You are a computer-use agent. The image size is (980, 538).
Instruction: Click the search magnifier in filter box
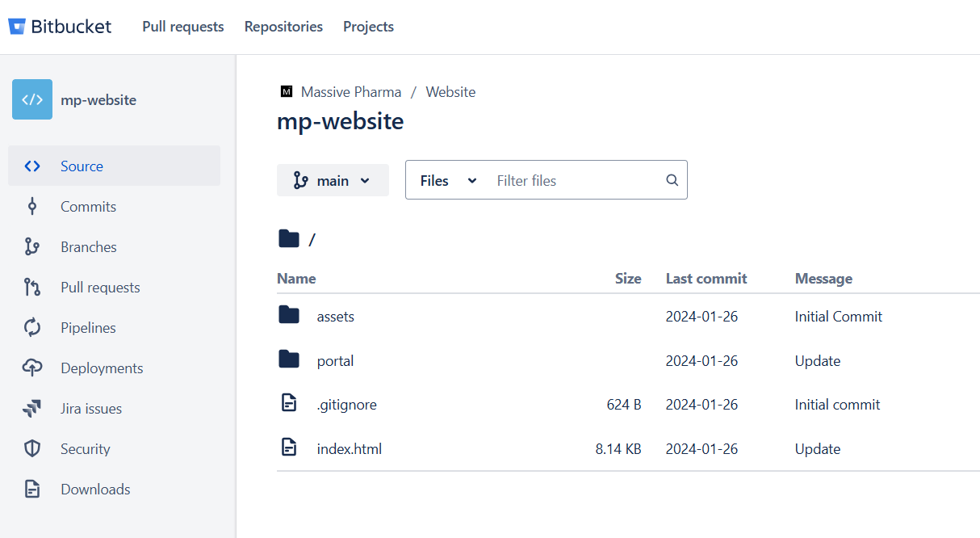tap(672, 180)
